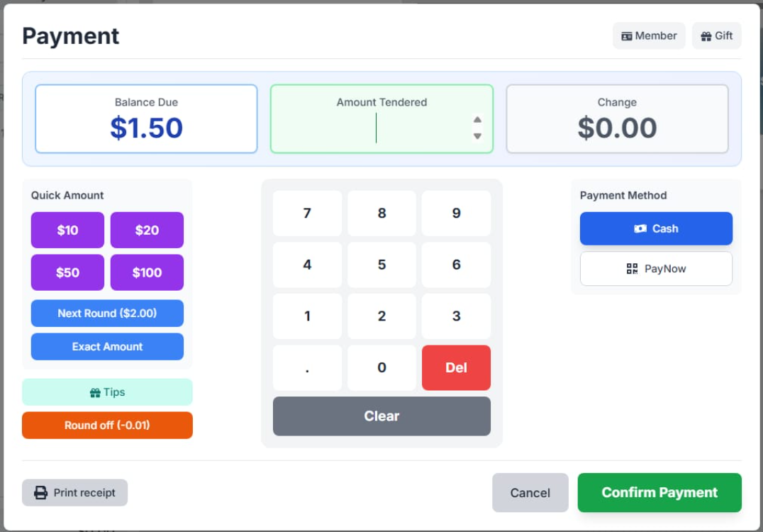The height and width of the screenshot is (532, 763).
Task: Choose PayNow using the QR code icon
Action: (x=630, y=269)
